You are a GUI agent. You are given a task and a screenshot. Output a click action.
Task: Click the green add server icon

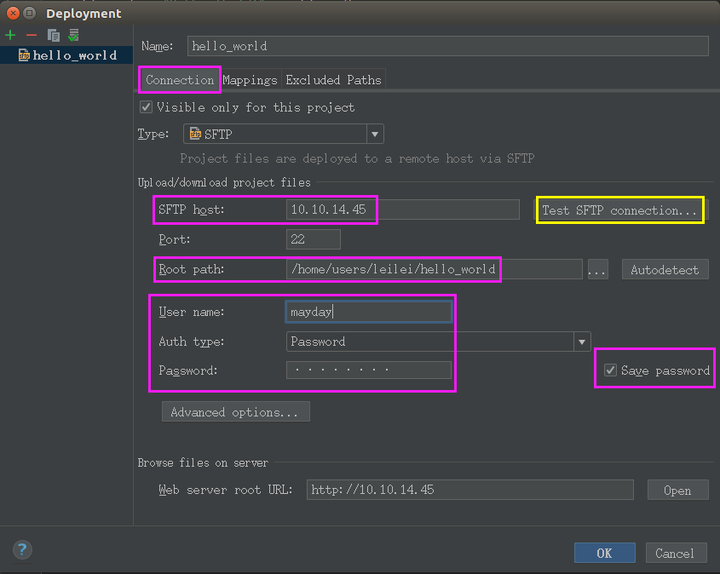(x=11, y=35)
